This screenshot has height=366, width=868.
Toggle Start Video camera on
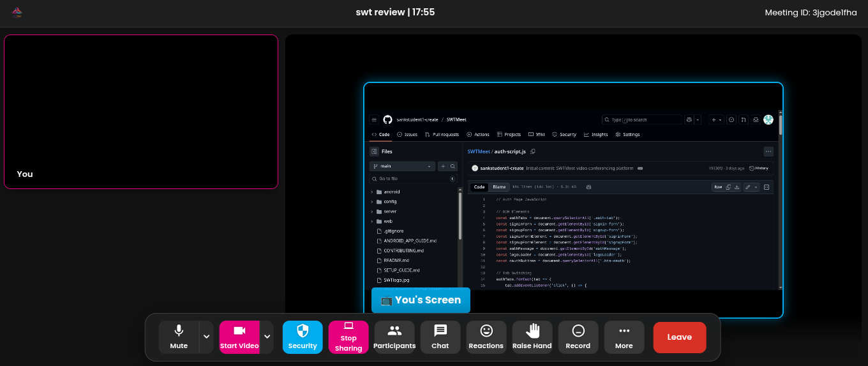tap(239, 337)
